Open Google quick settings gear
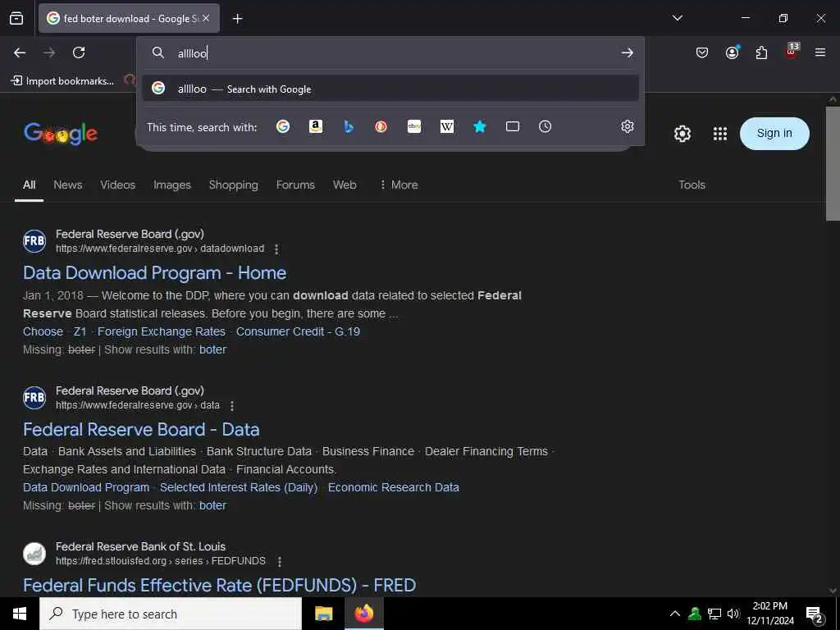This screenshot has height=630, width=840. 682,134
